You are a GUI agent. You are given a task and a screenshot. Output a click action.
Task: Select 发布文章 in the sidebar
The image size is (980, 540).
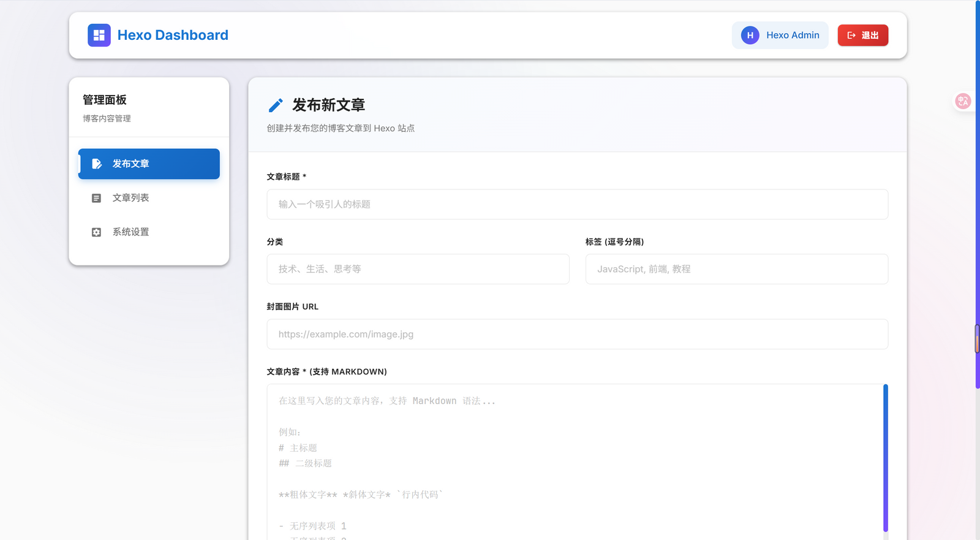coord(149,164)
